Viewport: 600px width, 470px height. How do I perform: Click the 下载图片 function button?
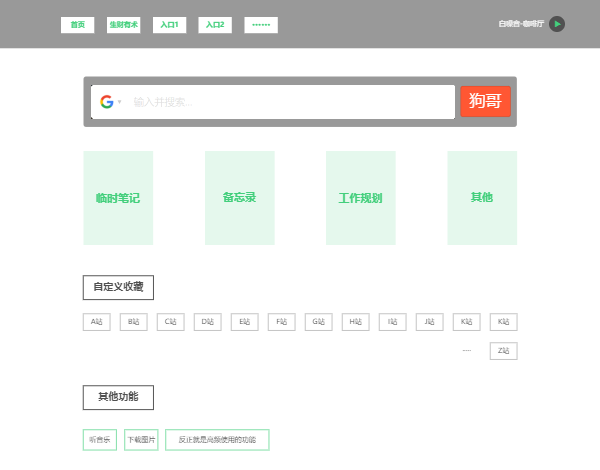pyautogui.click(x=141, y=440)
